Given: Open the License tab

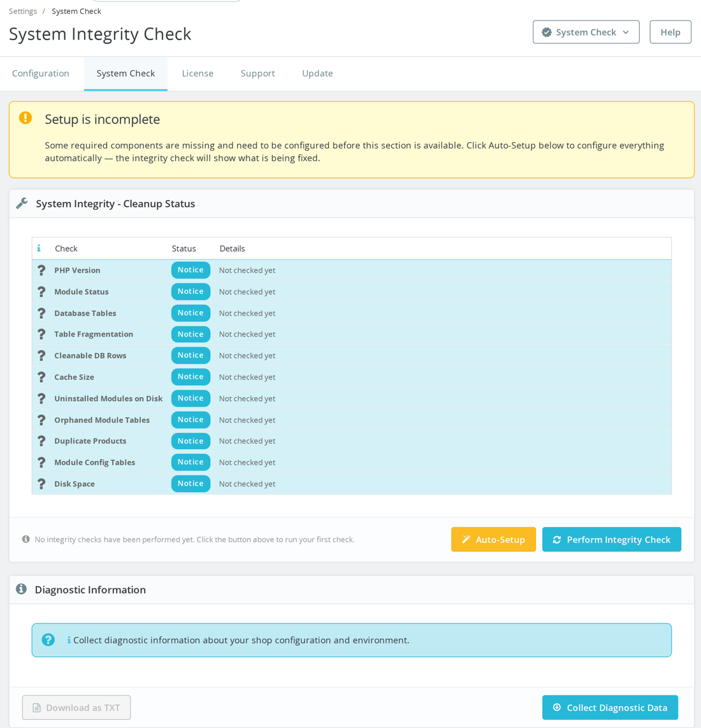Looking at the screenshot, I should pyautogui.click(x=198, y=73).
